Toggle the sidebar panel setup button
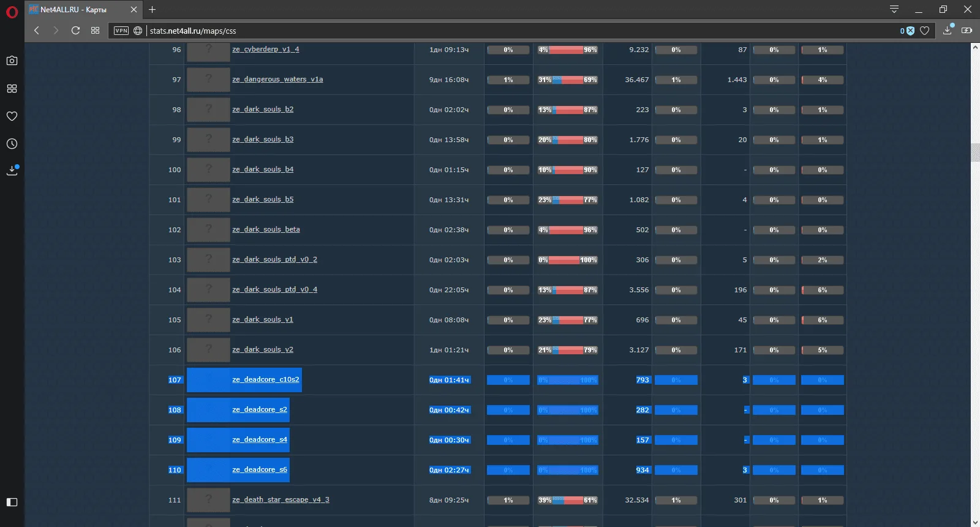The image size is (980, 527). 12,502
